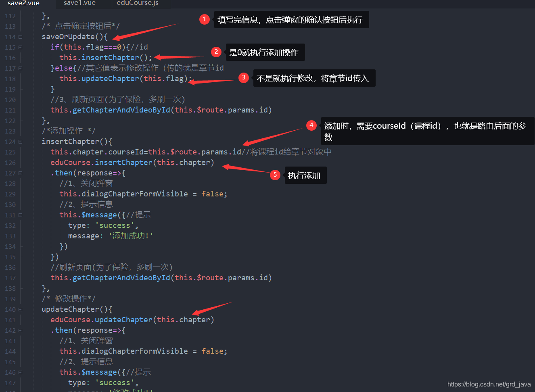
Task: Click the comment /* 修改操作*/
Action: 69,299
